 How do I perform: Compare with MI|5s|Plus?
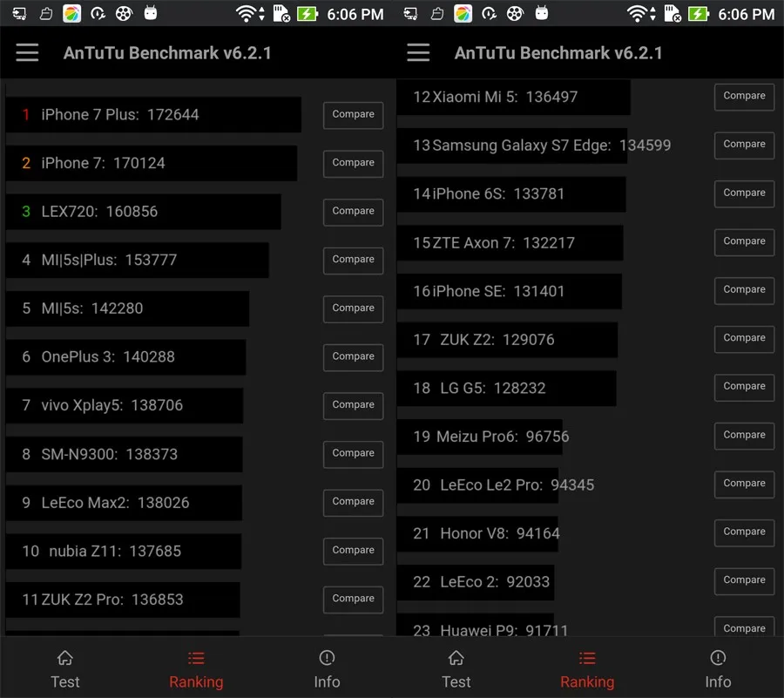click(353, 261)
